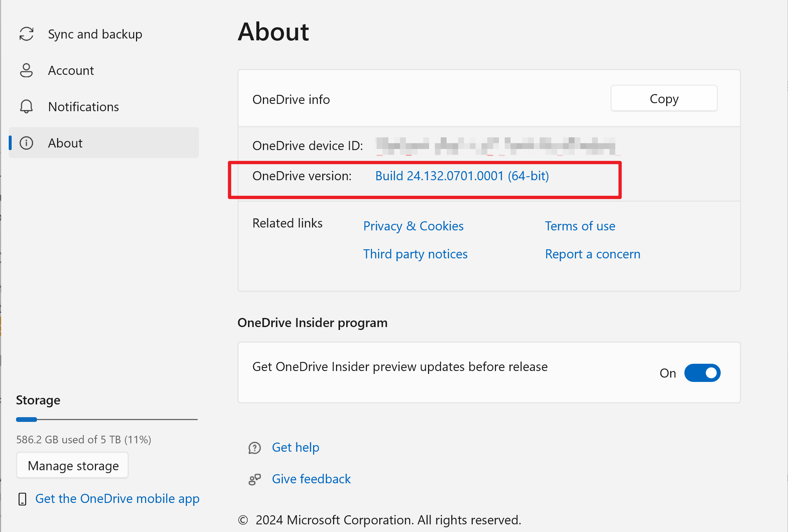This screenshot has height=532, width=788.
Task: Open Manage storage
Action: 72,465
